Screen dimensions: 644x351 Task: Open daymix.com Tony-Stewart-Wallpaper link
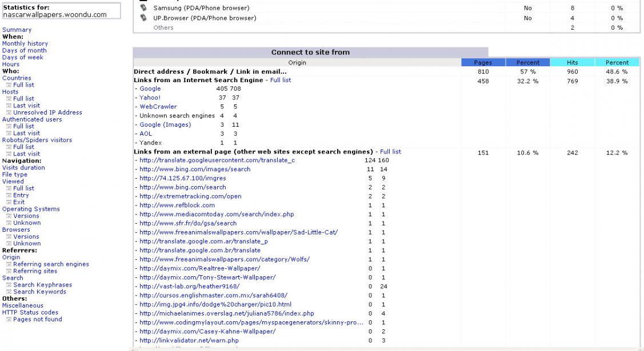[207, 277]
